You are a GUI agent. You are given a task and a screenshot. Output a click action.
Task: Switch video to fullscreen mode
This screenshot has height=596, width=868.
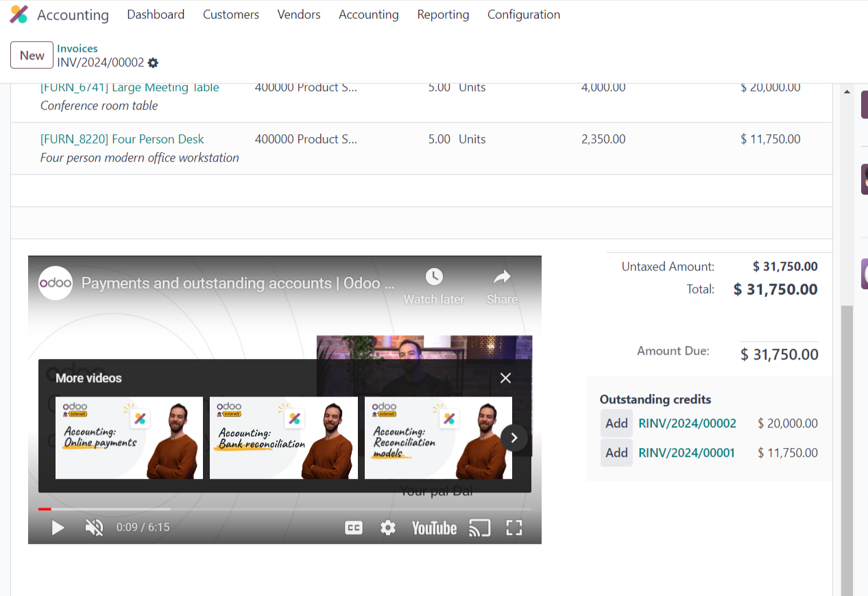(514, 527)
